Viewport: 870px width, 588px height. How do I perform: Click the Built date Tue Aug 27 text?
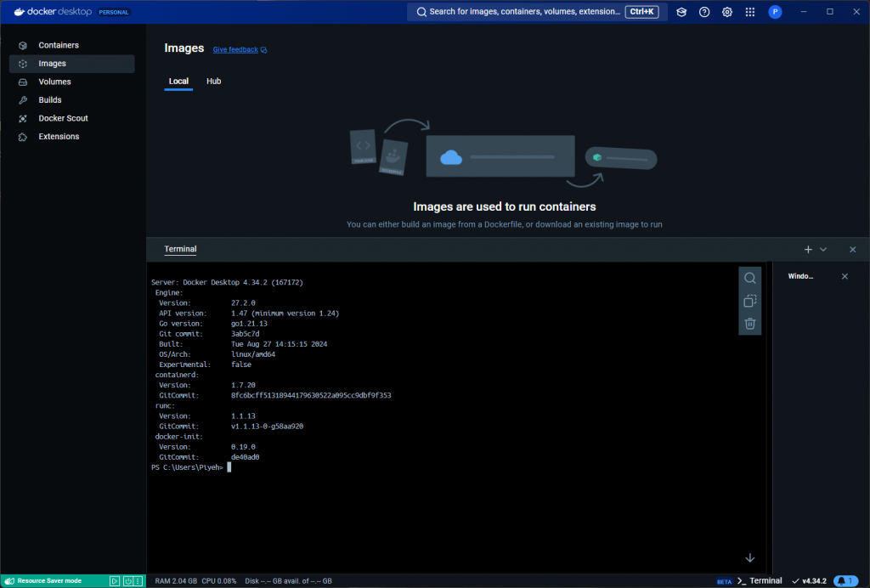[279, 344]
